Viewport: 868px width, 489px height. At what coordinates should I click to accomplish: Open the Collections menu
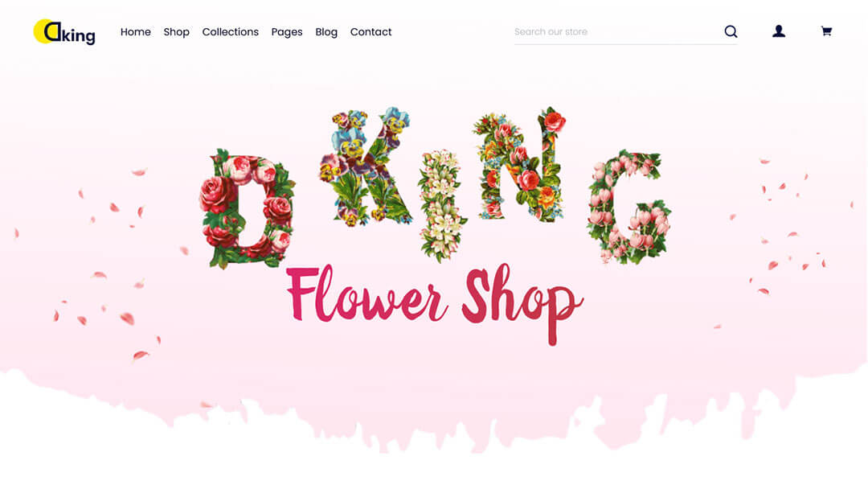(231, 32)
